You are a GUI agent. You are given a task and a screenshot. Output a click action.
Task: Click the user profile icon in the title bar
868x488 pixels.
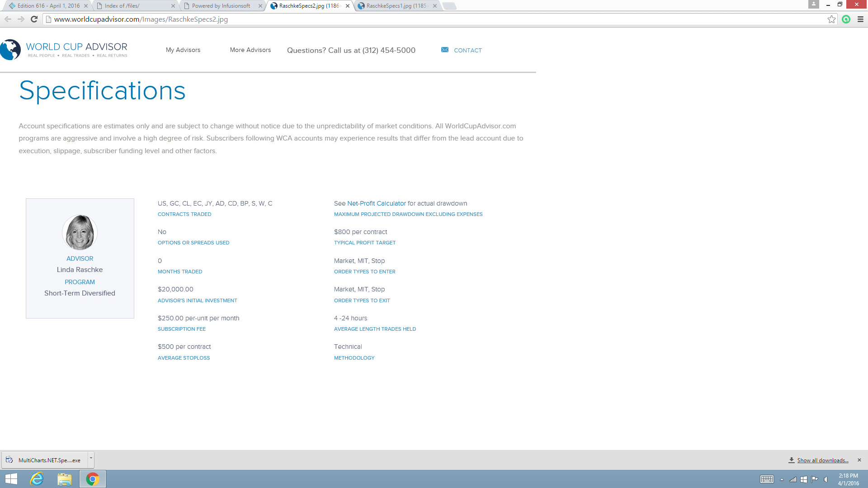tap(814, 4)
